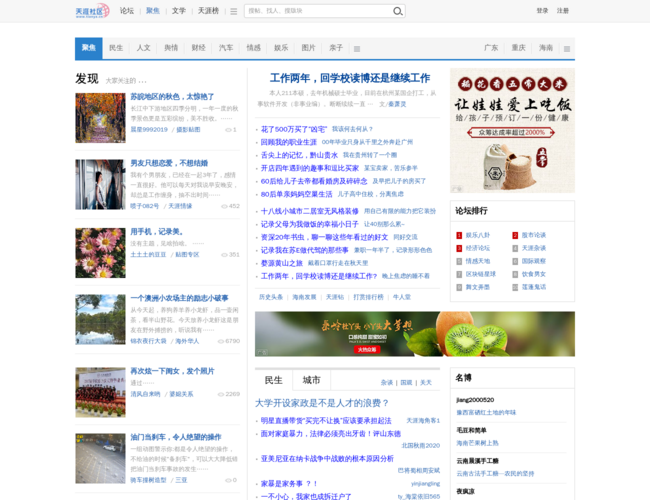This screenshot has width=650, height=500.
Task: Open the 论坛 header link
Action: [127, 11]
